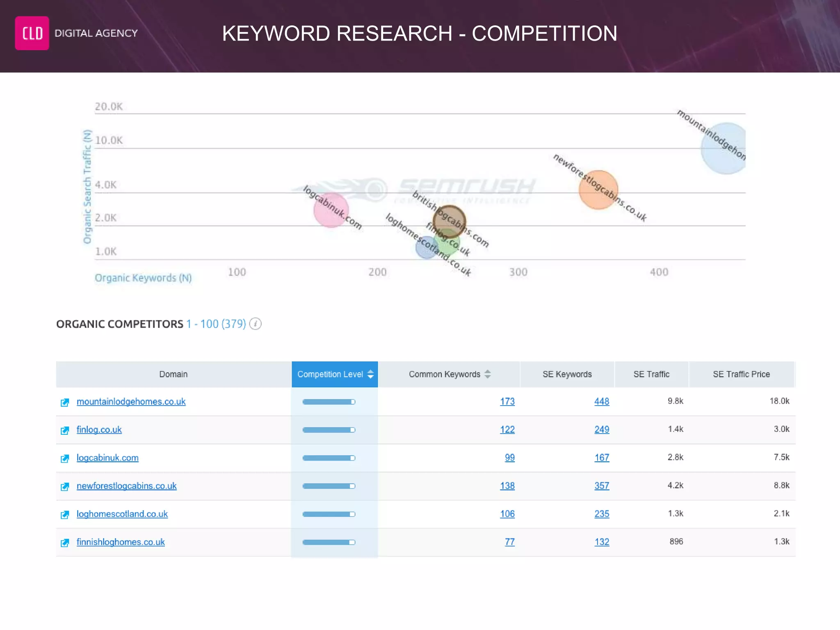The image size is (840, 630).
Task: Click common keywords value 106
Action: (507, 514)
